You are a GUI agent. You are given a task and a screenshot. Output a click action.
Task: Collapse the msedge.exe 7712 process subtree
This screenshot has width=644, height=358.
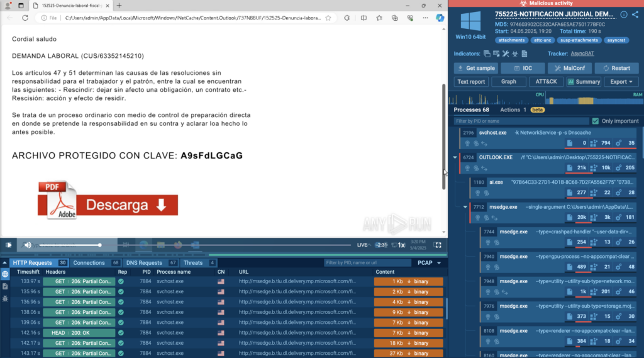[465, 206]
